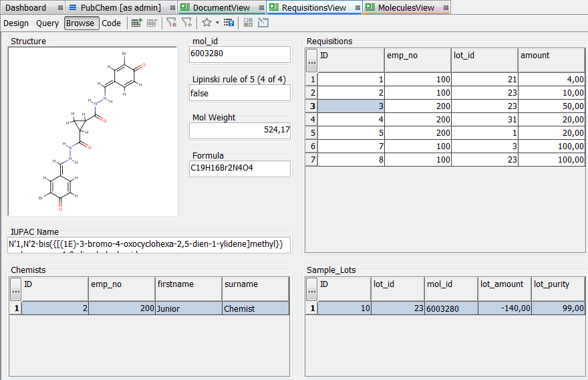Click the add table row icon

pos(136,23)
